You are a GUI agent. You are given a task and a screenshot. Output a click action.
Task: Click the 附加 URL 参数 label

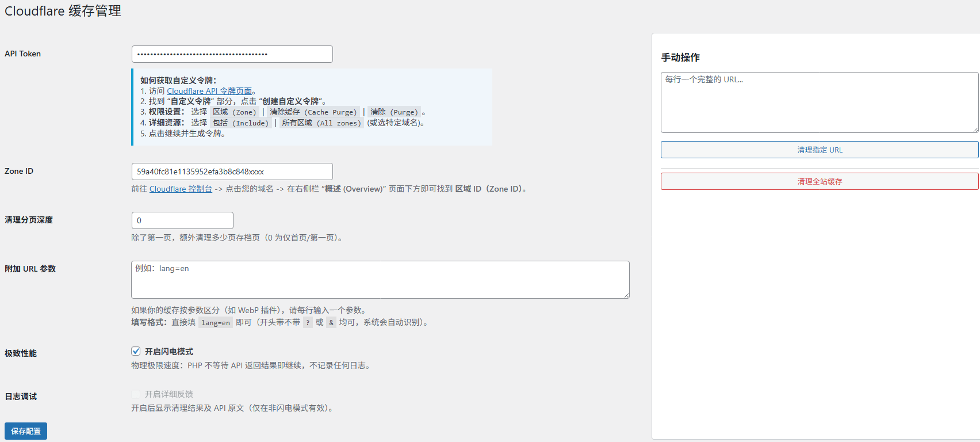(x=30, y=269)
